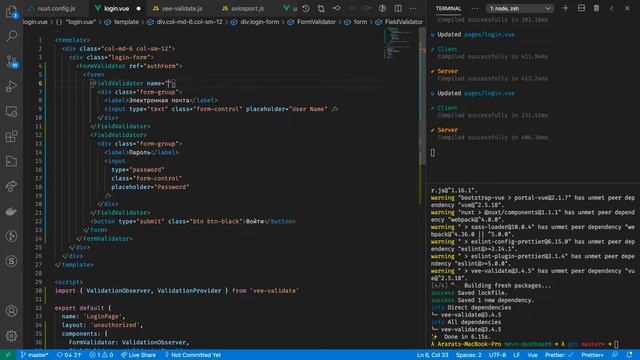
Task: Click in the 'vee-validate' import line
Action: click(177, 291)
